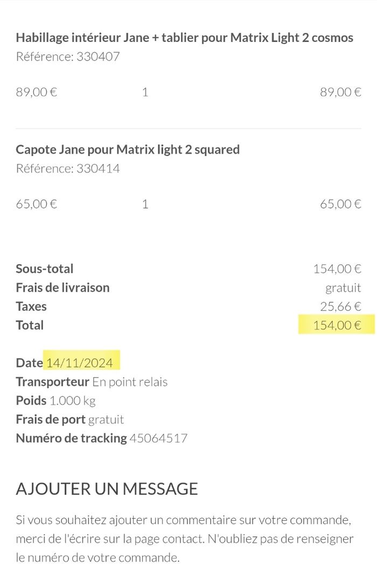The image size is (377, 588).
Task: Click the gratuit value beside Frais de livraison
Action: pos(343,288)
